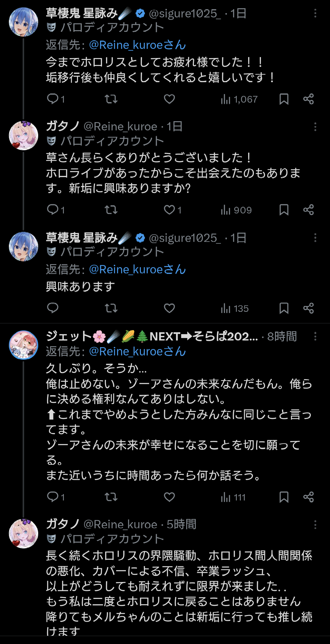
Task: Reply to the first 草棲鬼 星詠み tweet
Action: point(53,99)
